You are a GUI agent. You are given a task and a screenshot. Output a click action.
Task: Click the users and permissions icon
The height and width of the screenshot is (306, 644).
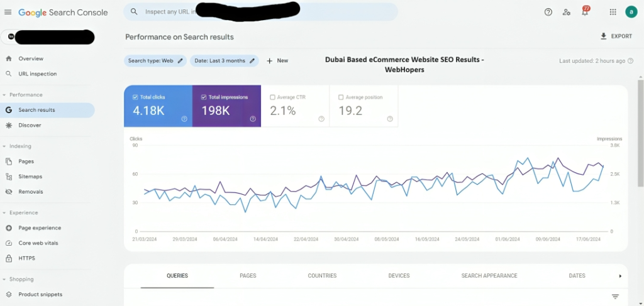[567, 12]
